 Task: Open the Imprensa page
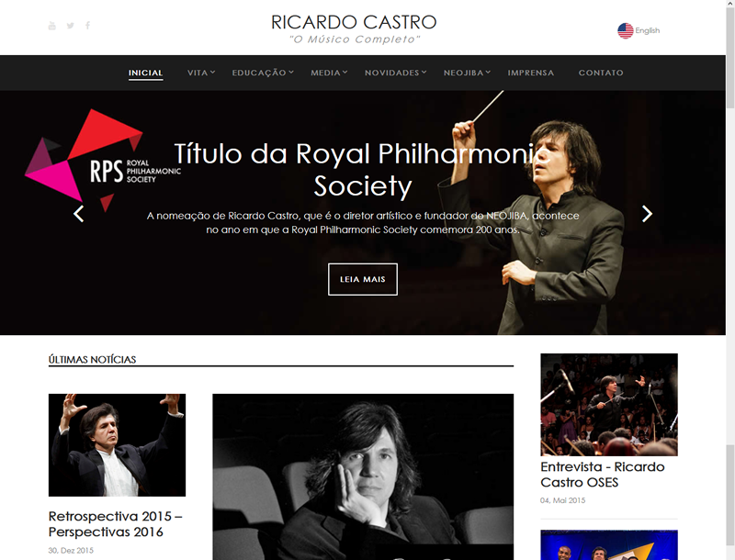point(531,73)
